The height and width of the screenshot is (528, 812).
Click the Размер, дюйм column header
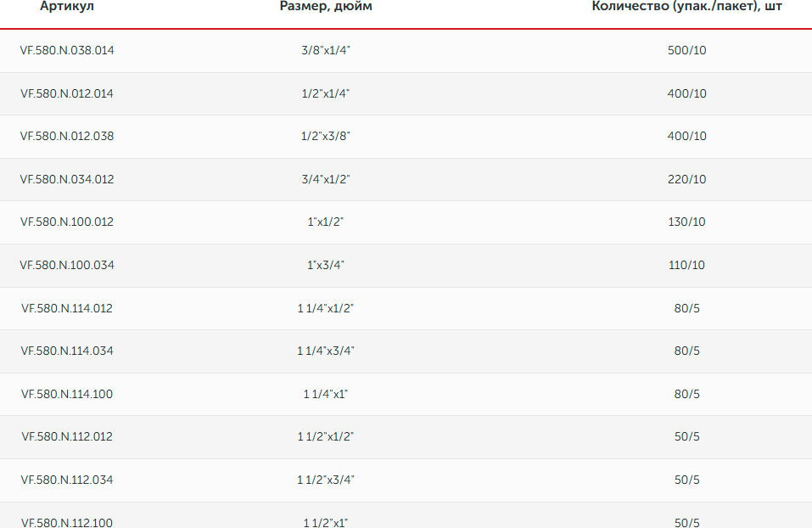point(326,6)
